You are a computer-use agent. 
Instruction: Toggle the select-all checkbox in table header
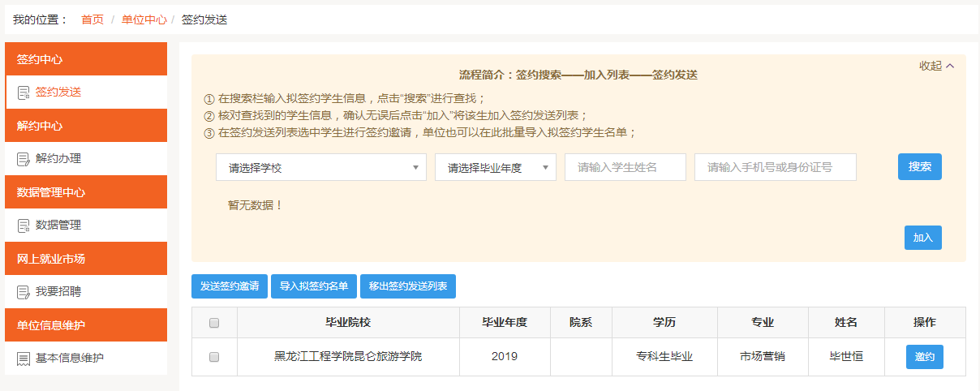pyautogui.click(x=214, y=323)
